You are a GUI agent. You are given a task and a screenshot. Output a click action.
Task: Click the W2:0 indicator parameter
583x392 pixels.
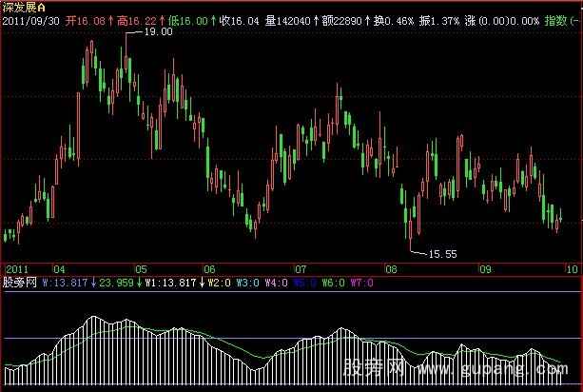[221, 282]
